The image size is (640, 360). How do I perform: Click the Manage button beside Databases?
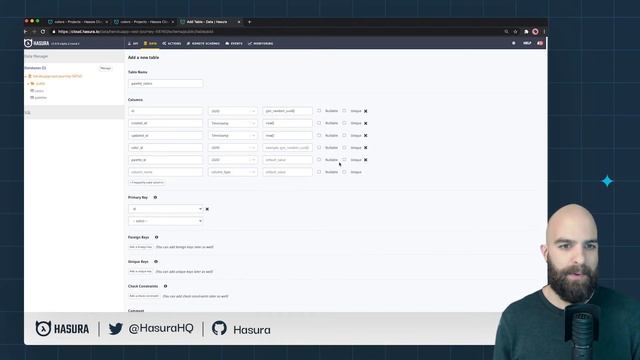tap(105, 68)
